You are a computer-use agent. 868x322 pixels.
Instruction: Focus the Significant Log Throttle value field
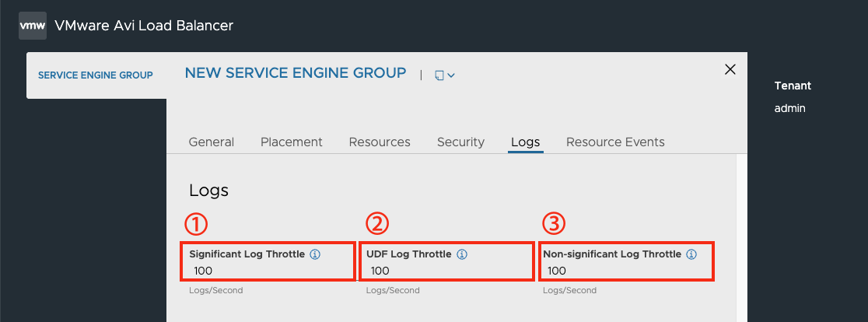268,271
